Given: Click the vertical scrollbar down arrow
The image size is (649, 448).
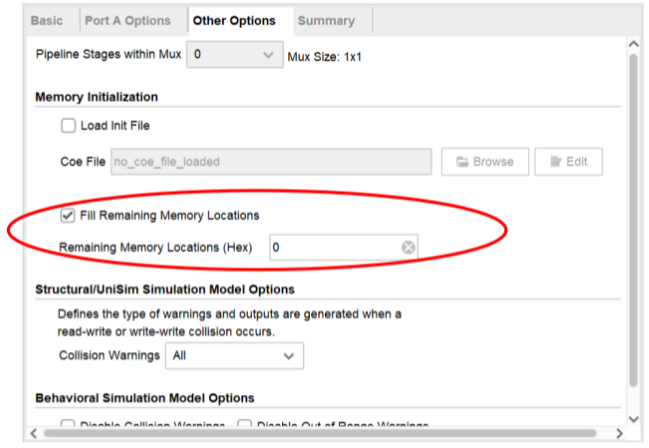Looking at the screenshot, I should [x=632, y=419].
